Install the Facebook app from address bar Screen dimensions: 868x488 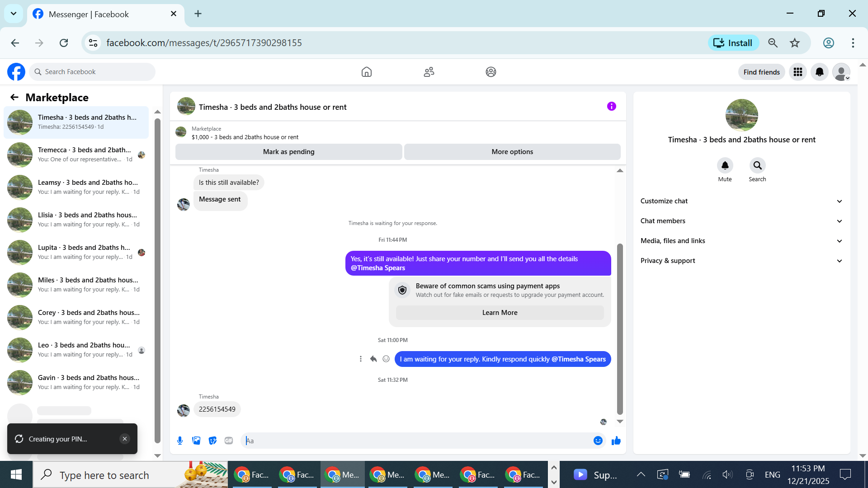click(x=733, y=43)
